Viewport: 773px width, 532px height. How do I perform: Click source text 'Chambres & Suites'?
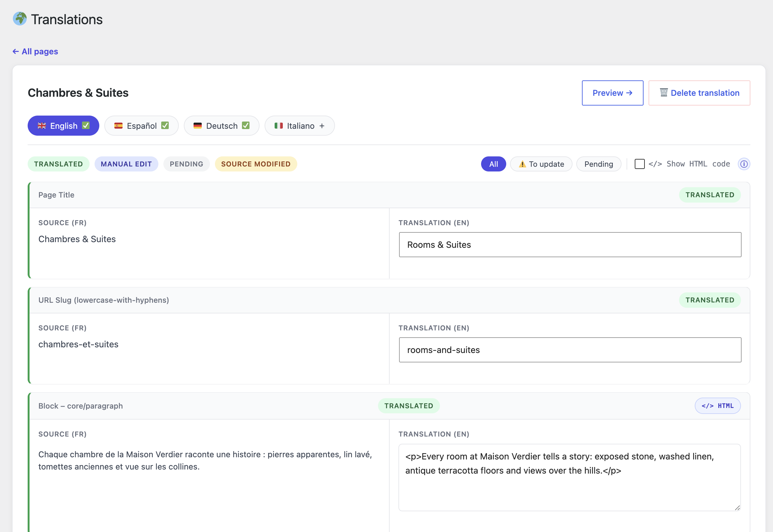click(x=77, y=239)
